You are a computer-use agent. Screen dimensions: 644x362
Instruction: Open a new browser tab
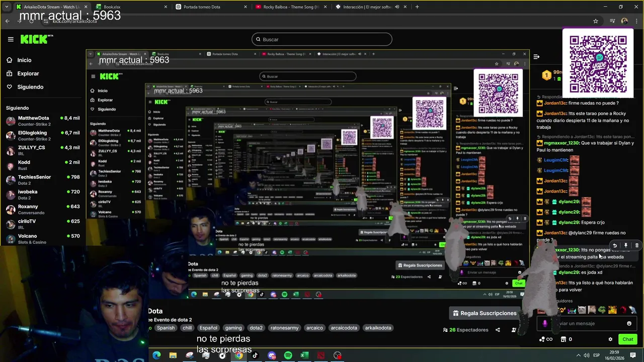(417, 7)
